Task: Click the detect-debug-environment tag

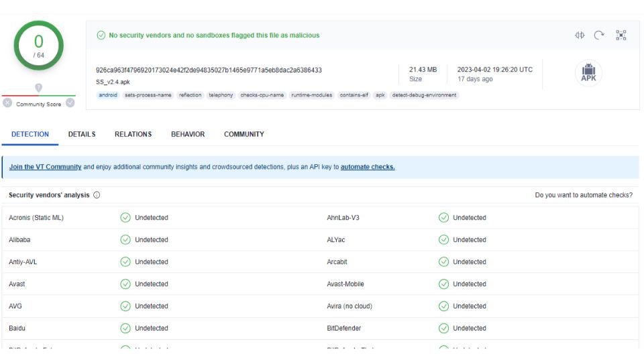Action: point(424,95)
